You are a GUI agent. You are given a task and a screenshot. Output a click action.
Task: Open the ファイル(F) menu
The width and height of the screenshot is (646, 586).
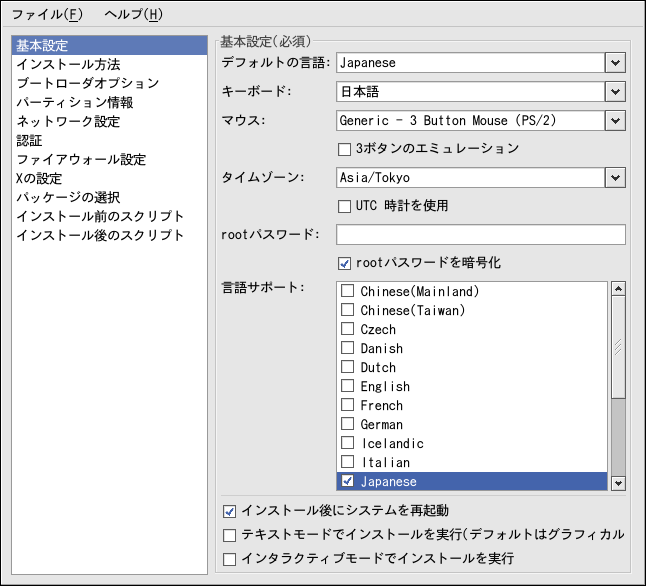(47, 14)
